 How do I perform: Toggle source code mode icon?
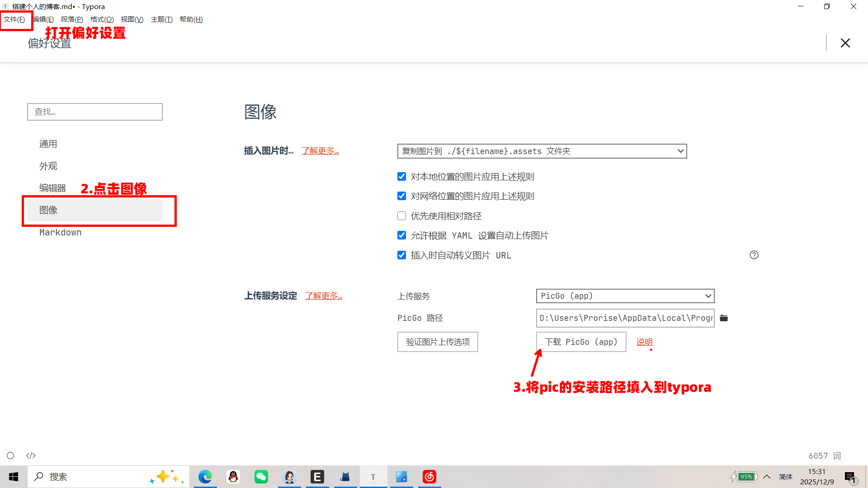[x=31, y=455]
